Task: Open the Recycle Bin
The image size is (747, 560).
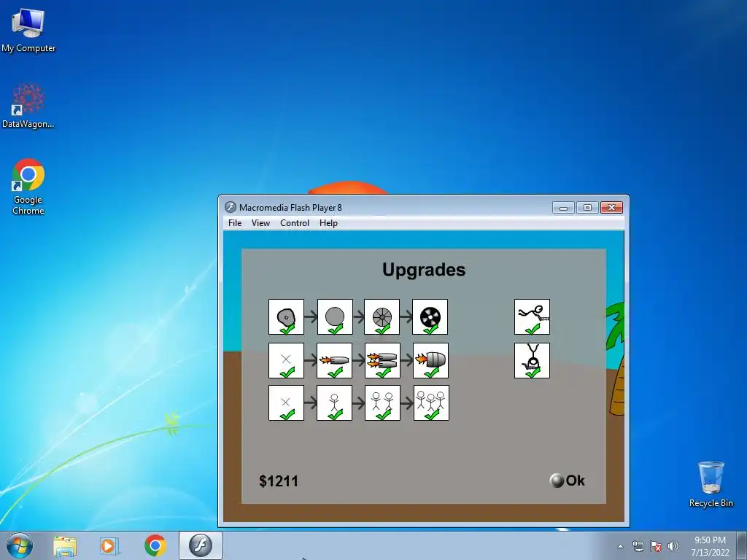Action: pyautogui.click(x=711, y=484)
